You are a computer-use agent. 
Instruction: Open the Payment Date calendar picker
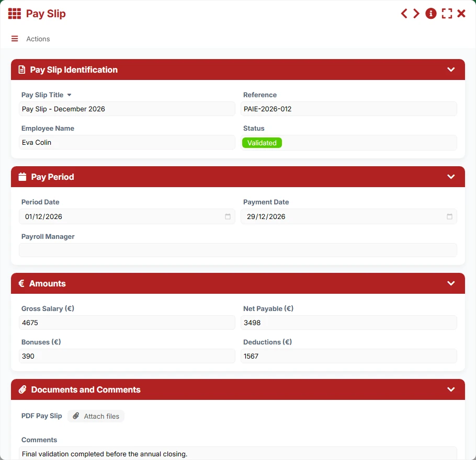[449, 216]
